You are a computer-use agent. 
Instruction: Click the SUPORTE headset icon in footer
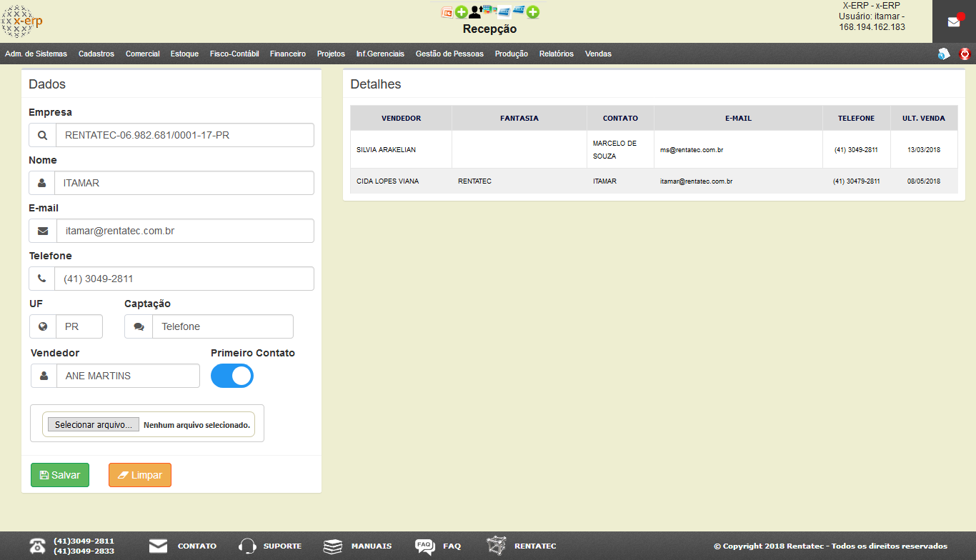tap(247, 546)
